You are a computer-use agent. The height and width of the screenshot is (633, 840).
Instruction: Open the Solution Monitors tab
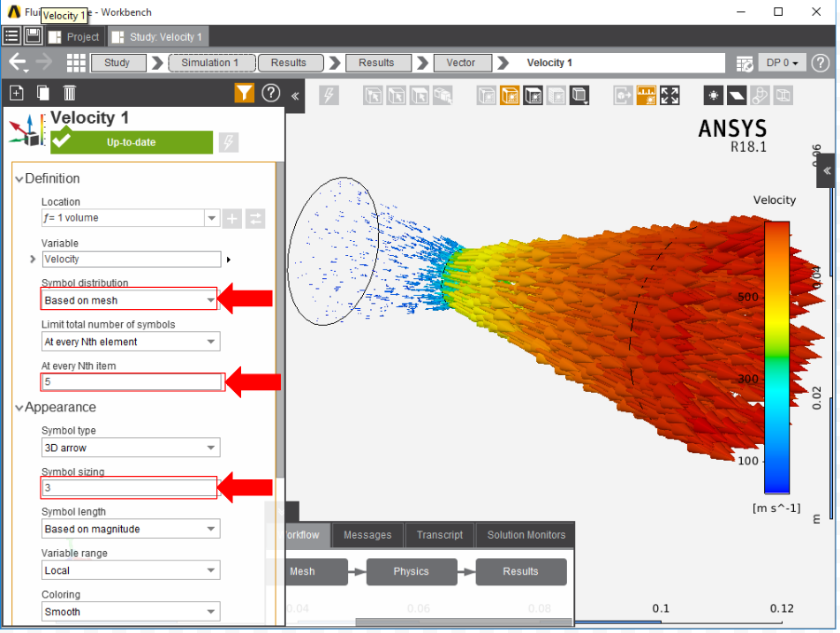[526, 535]
